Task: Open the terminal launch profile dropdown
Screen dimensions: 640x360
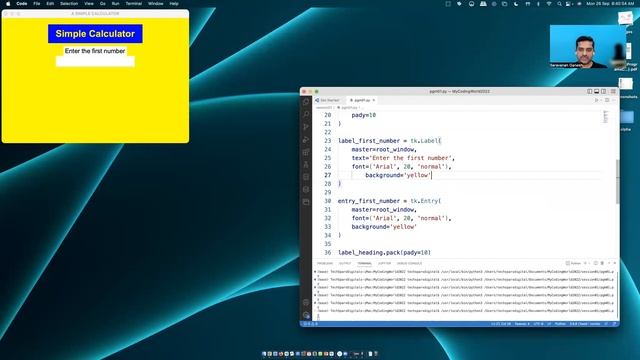Action: (589, 263)
